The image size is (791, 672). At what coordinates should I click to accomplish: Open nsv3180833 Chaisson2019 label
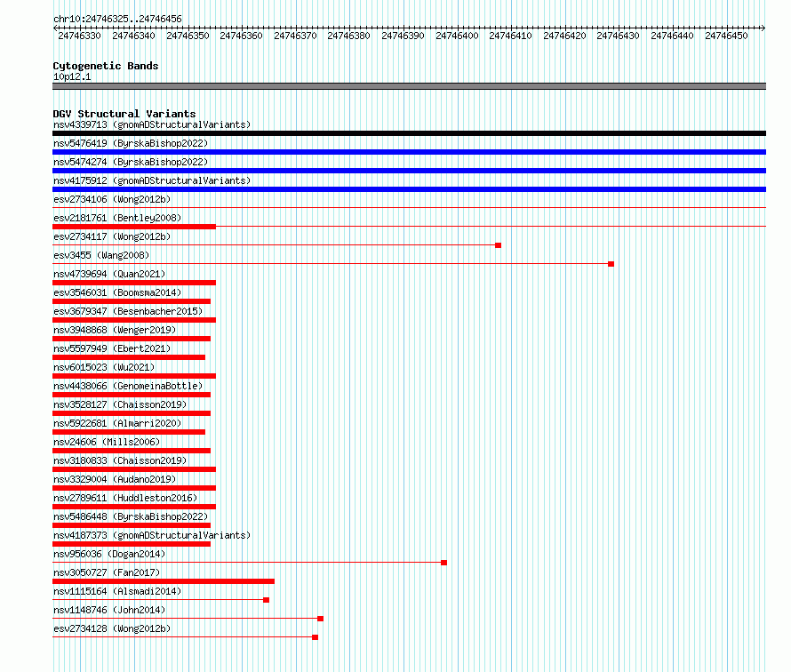pos(120,460)
